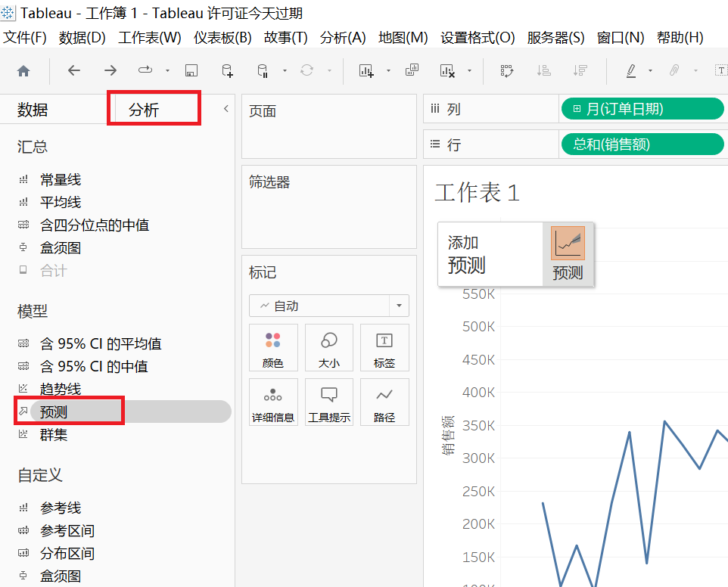Open the 设置格式(O) menu
728x587 pixels.
tap(478, 37)
